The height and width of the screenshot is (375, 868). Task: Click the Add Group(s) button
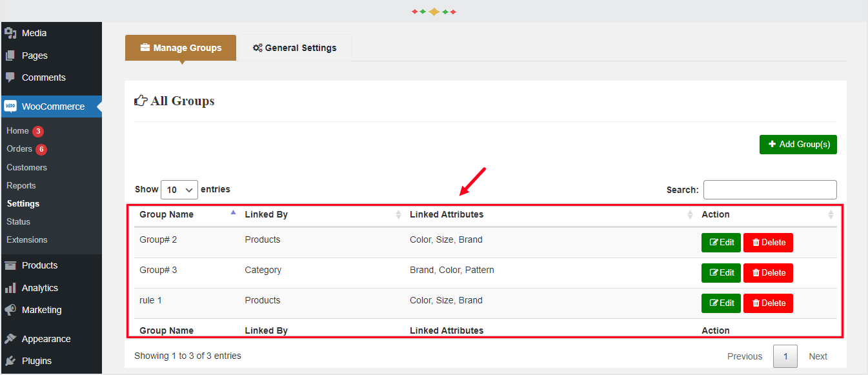coord(798,145)
